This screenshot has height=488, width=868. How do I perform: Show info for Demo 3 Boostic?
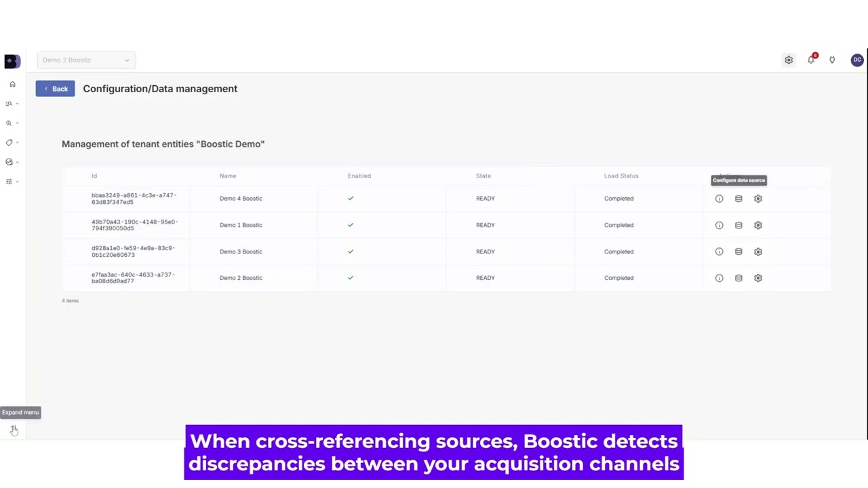719,251
